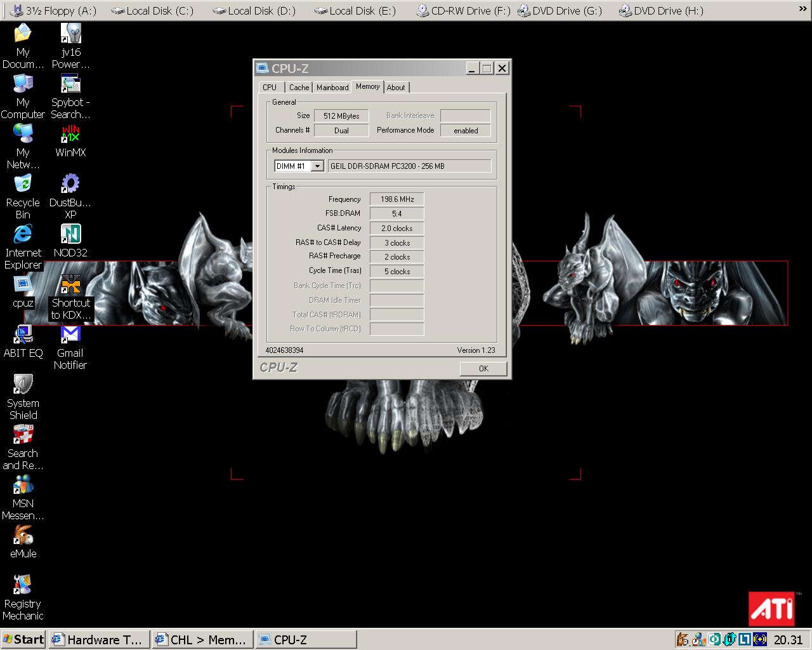Select the Hardware taskbar window button
Viewport: 812px width, 650px height.
(x=100, y=639)
